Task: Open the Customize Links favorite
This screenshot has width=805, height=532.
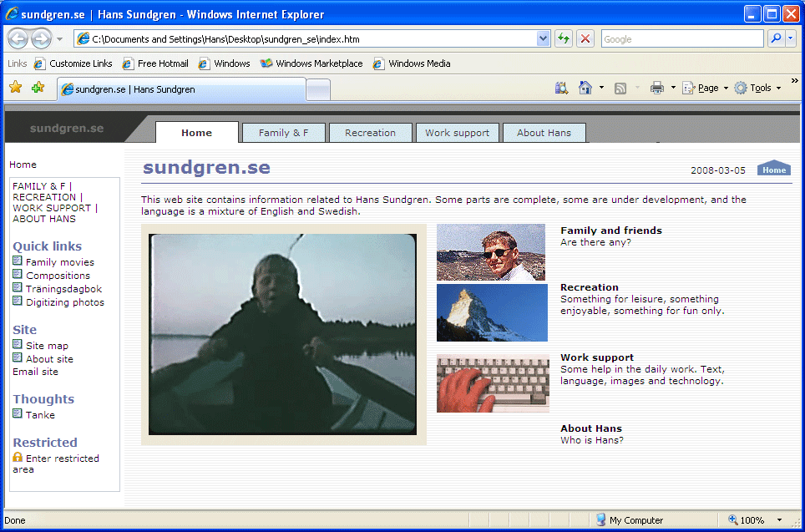Action: coord(73,63)
